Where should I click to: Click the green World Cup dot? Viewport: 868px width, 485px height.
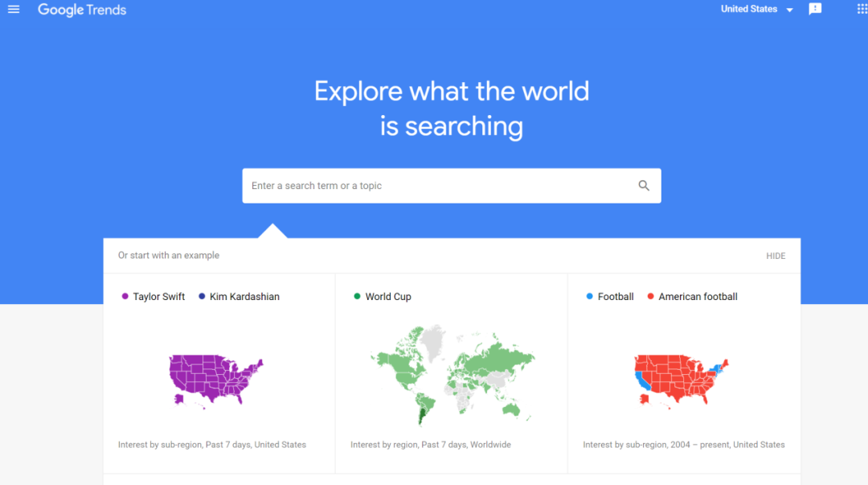click(x=357, y=297)
